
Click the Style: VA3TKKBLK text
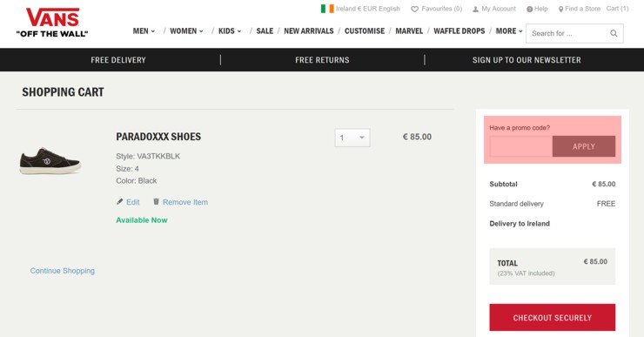[x=148, y=156]
